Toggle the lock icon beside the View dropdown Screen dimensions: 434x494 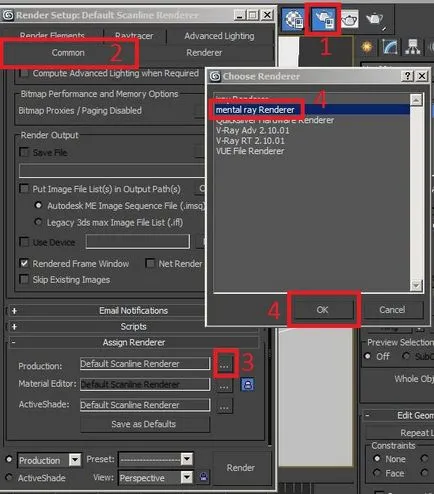click(204, 477)
